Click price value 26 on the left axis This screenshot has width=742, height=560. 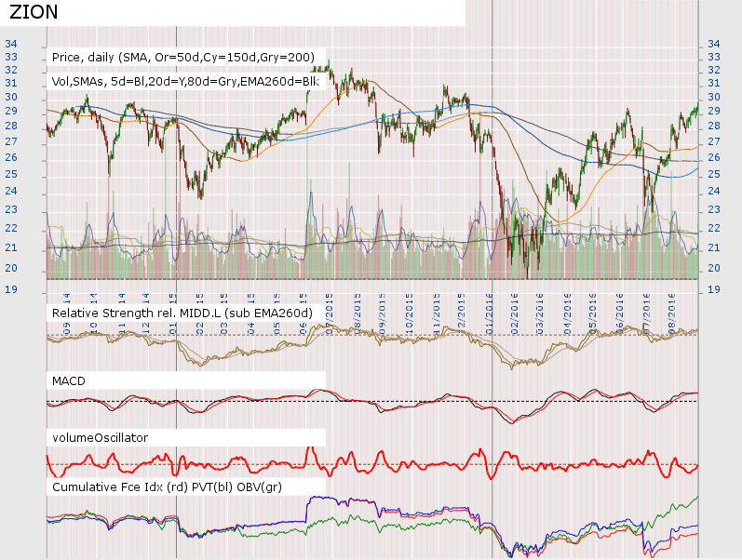[11, 157]
